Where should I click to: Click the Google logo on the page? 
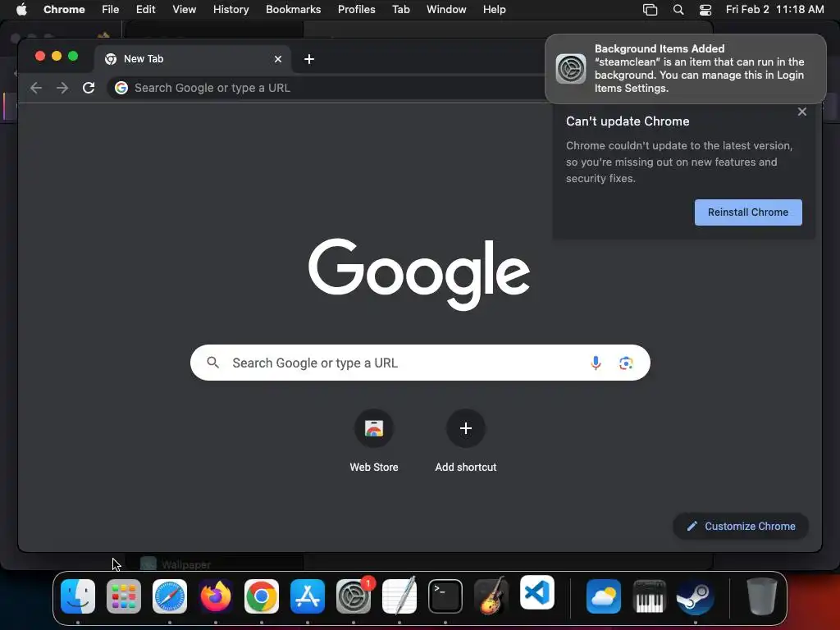pos(419,274)
